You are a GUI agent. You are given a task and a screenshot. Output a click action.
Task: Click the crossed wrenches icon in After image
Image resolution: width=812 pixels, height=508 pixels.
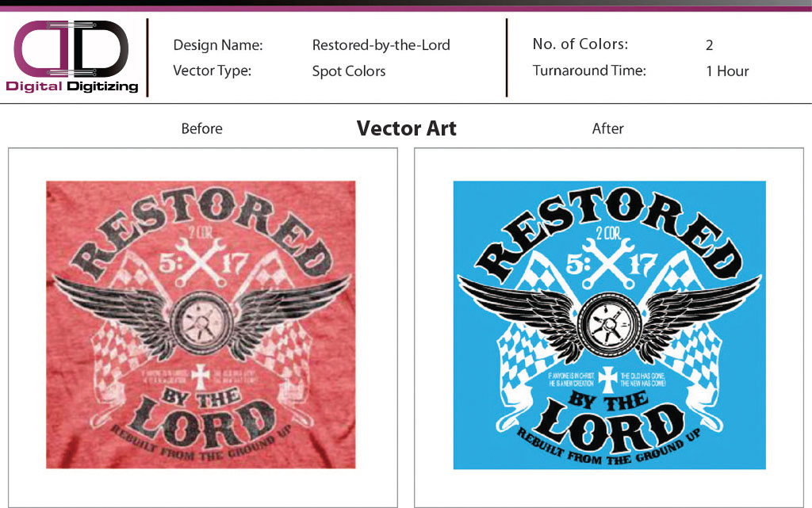(608, 263)
